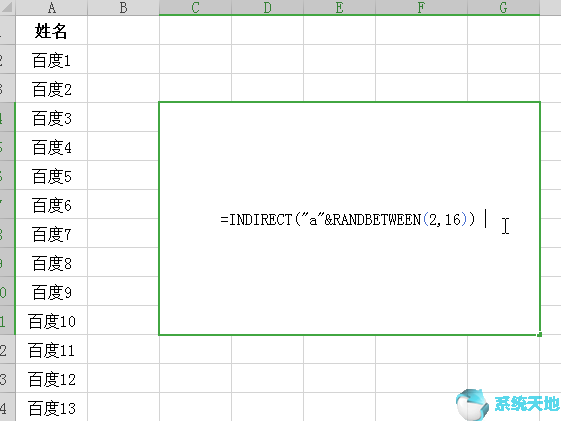561x421 pixels.
Task: Select cell containing 百度1
Action: 52,60
